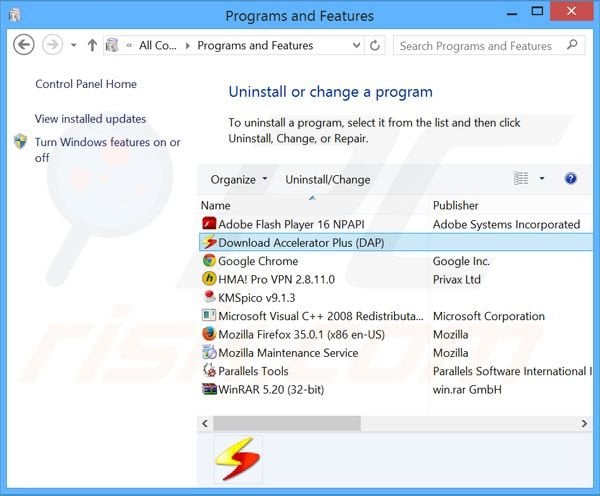Expand the breadcrumb chevron after All Co...
Image resolution: width=600 pixels, height=496 pixels.
point(187,46)
